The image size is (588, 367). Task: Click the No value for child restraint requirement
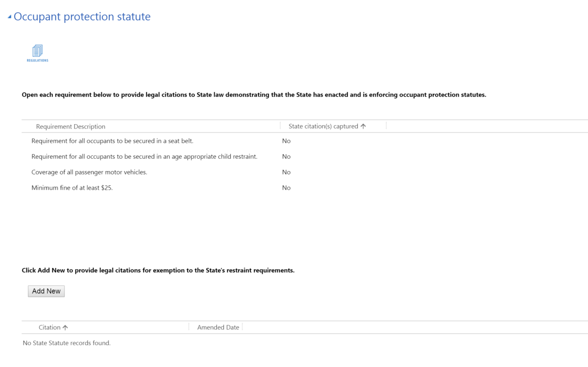[286, 157]
